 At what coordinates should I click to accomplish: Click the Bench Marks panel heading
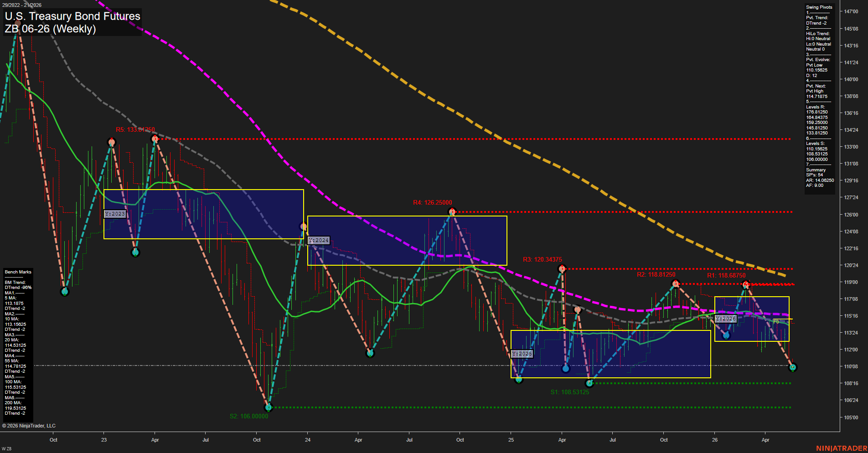pos(18,272)
